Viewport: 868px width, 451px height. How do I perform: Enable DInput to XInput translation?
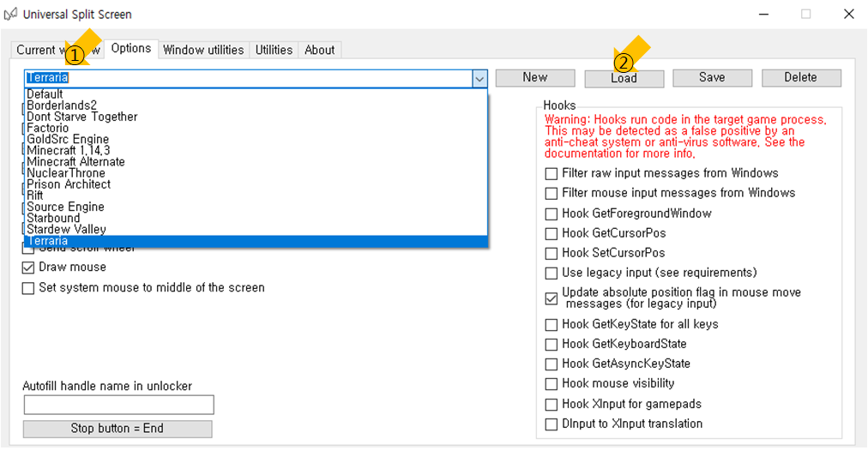552,424
